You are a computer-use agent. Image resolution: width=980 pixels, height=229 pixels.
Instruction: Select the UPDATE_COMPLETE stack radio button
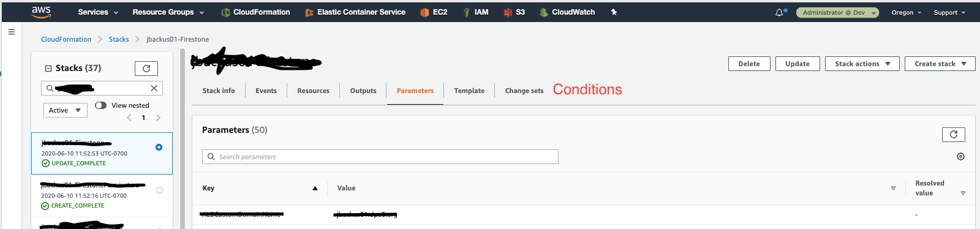pyautogui.click(x=159, y=147)
